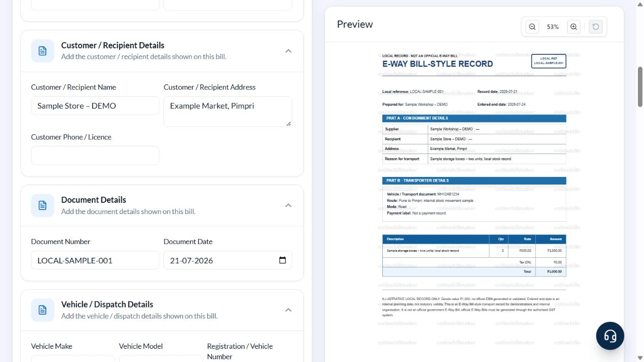
Task: Click the Vehicle / Dispatch Details document icon
Action: coord(43,310)
